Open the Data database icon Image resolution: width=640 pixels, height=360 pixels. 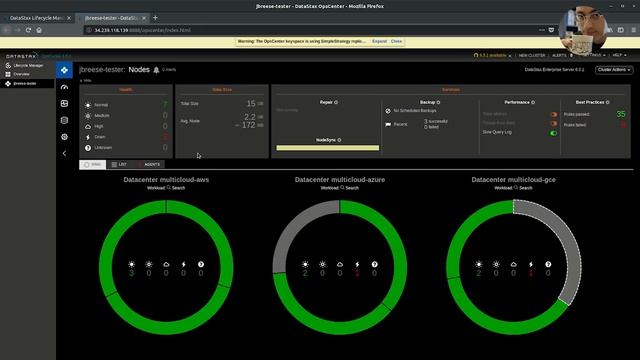click(64, 120)
